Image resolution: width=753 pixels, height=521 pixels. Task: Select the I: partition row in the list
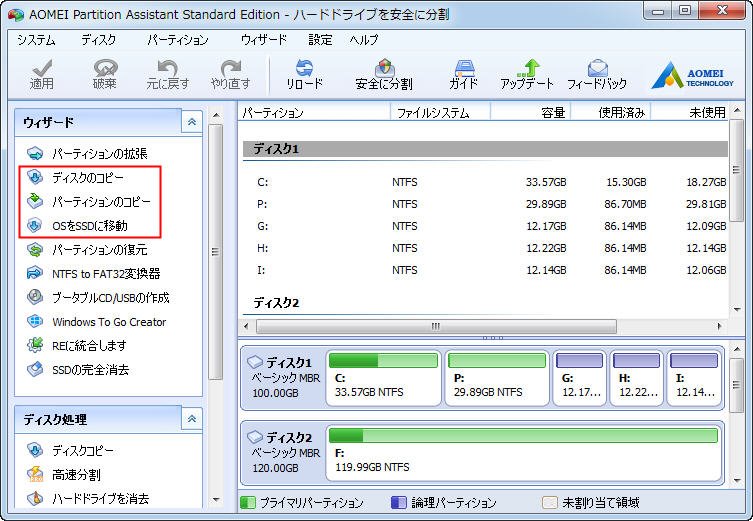(485, 270)
